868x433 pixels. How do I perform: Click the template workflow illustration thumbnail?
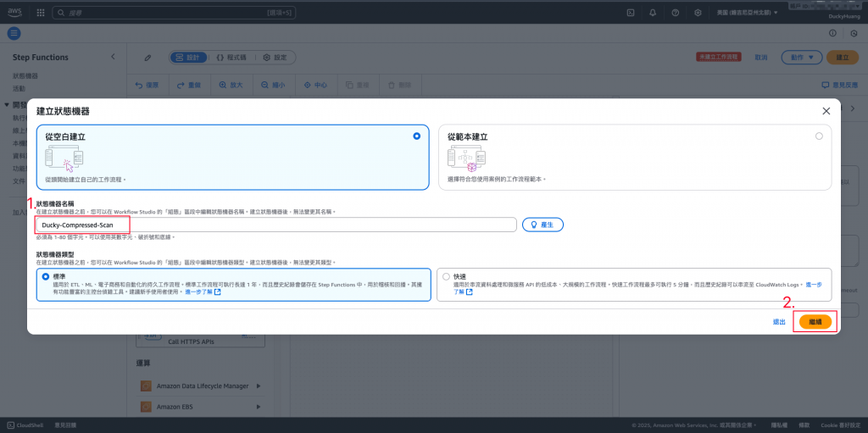(467, 158)
